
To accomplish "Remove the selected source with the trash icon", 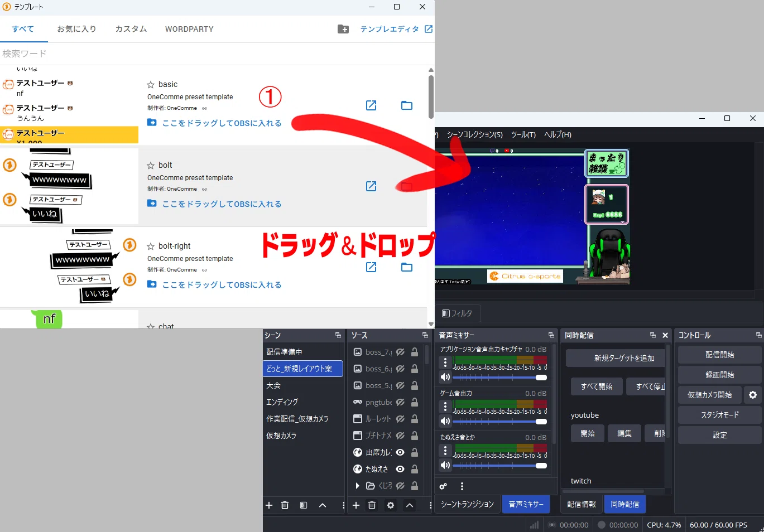I will (372, 505).
